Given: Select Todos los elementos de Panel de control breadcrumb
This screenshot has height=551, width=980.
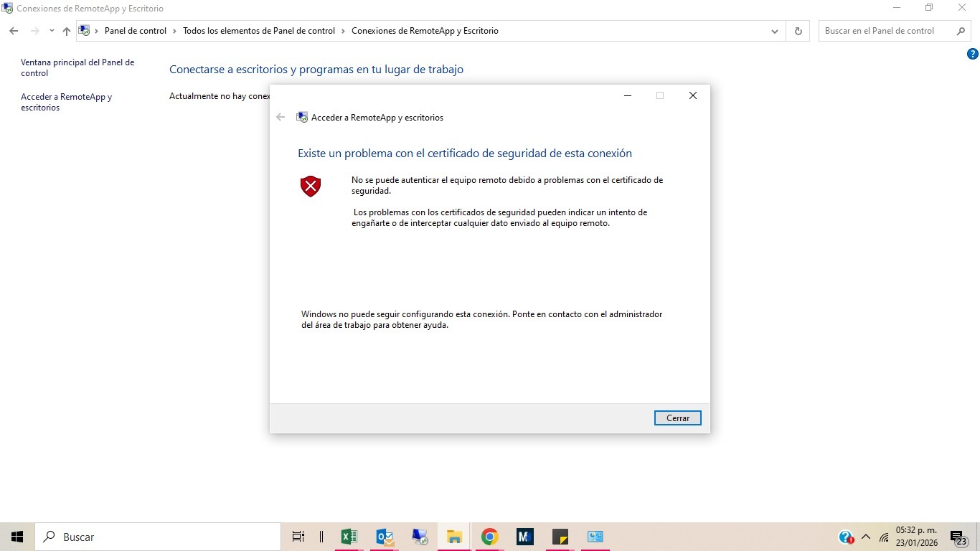Looking at the screenshot, I should tap(259, 31).
